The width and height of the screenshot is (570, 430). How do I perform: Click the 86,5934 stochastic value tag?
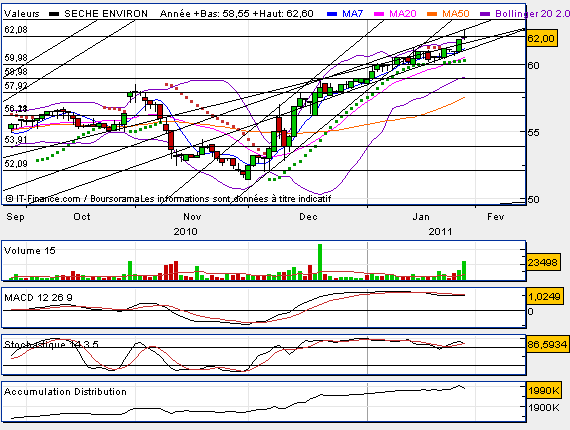(x=547, y=344)
